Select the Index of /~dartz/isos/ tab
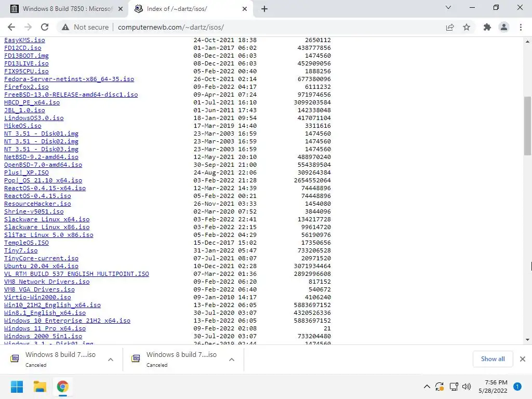The height and width of the screenshot is (399, 532). pos(190,9)
